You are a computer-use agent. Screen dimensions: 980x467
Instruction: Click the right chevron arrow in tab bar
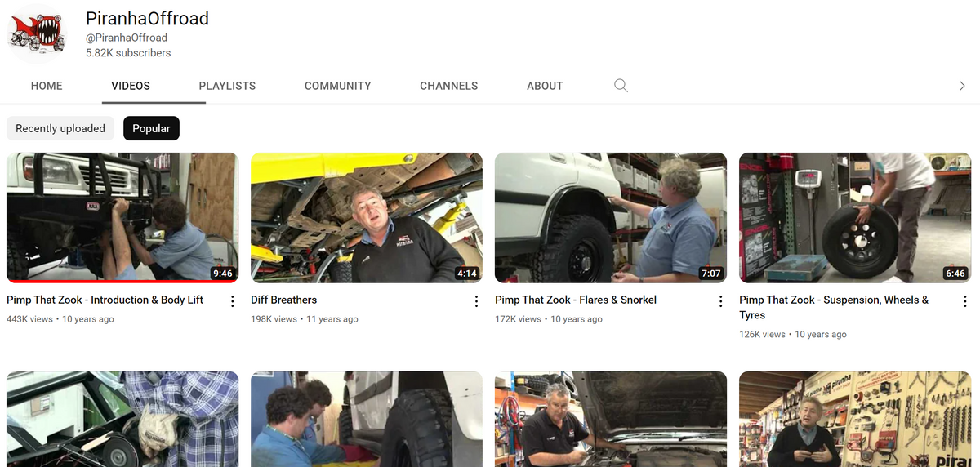click(961, 86)
